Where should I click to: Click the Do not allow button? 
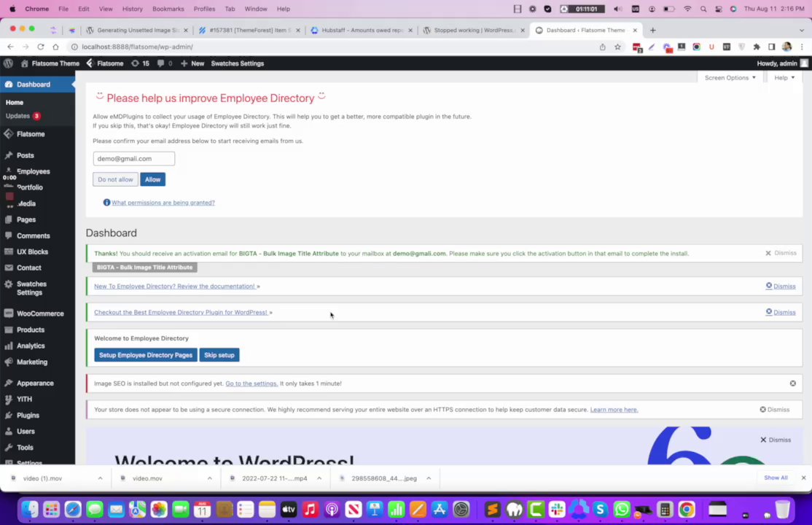tap(115, 179)
